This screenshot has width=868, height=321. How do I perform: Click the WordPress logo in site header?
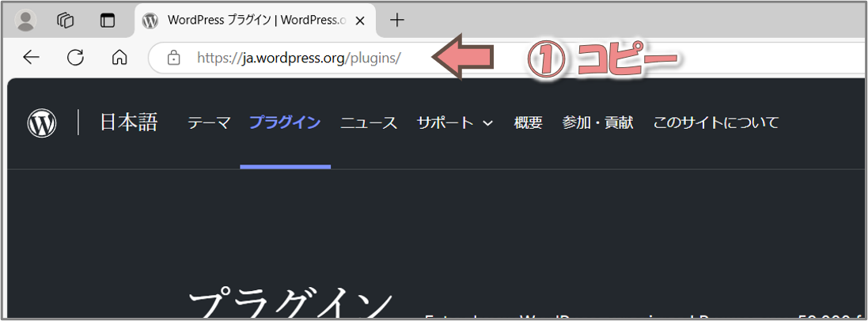click(x=42, y=123)
